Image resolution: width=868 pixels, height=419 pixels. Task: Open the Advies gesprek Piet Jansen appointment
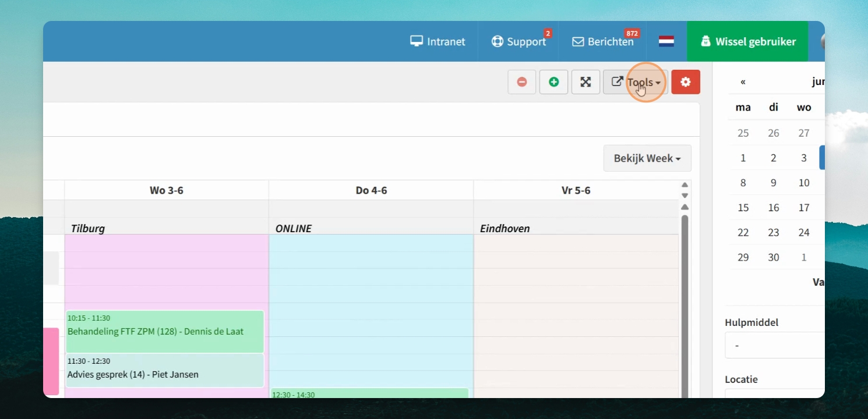point(165,370)
